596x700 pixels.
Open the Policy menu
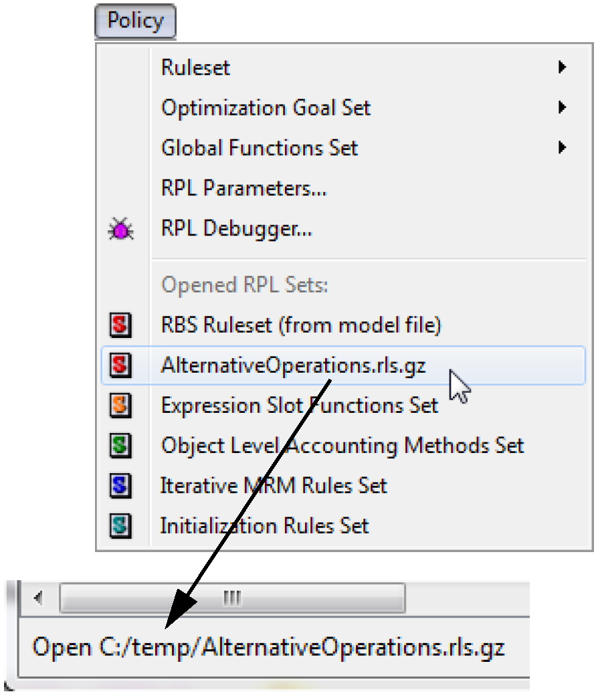tap(135, 21)
